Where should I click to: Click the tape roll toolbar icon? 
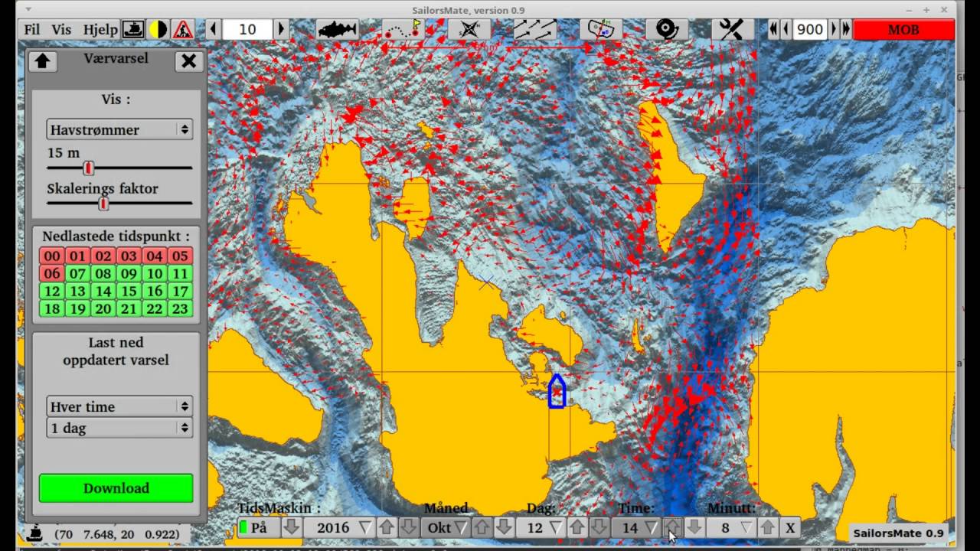coord(667,30)
